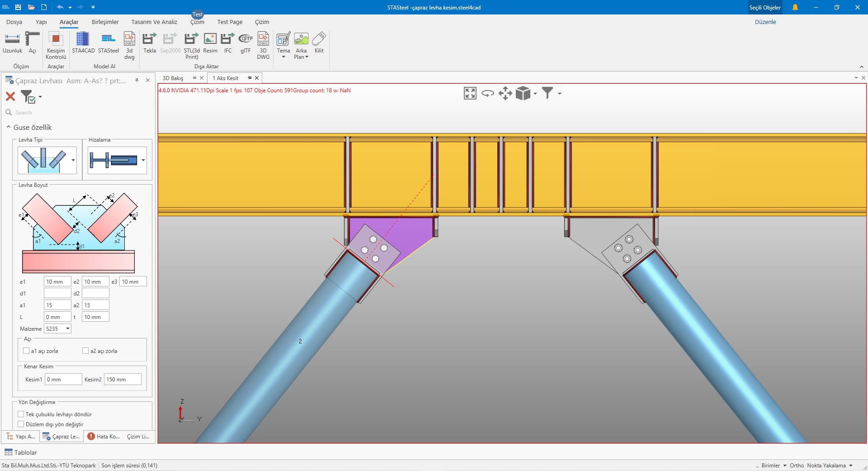
Task: Switch to the 3D Bakış tab
Action: [173, 78]
